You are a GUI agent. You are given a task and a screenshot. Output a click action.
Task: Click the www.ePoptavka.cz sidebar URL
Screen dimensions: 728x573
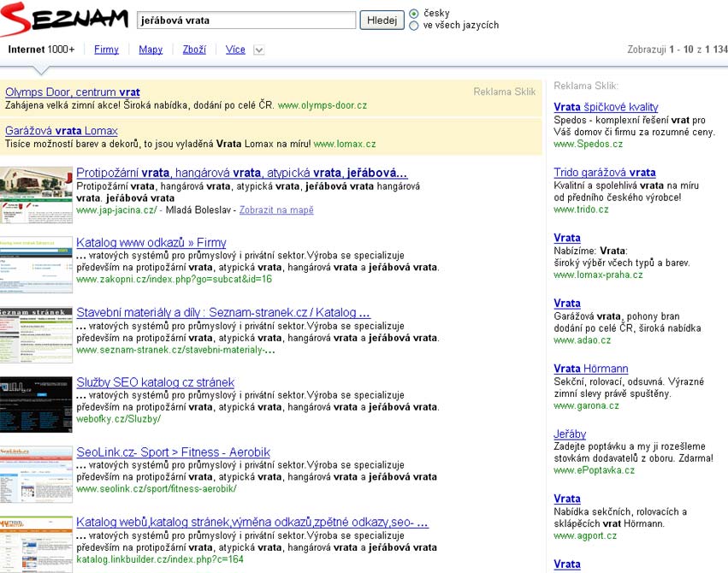(x=594, y=470)
